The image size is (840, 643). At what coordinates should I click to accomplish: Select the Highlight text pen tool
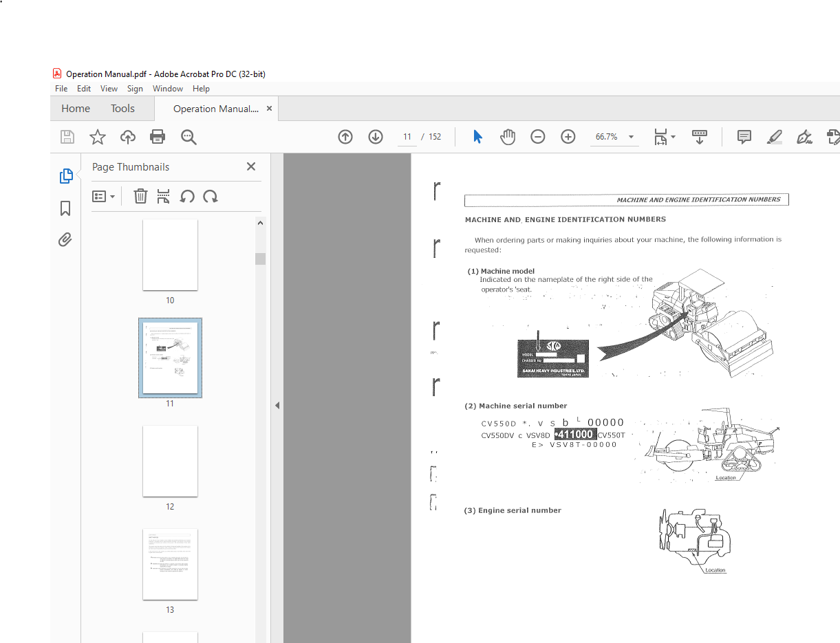pos(775,137)
